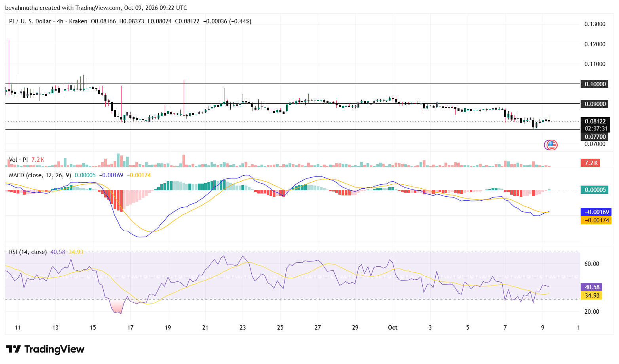Select the 0.10000 black price label
619x364 pixels.
coord(594,84)
